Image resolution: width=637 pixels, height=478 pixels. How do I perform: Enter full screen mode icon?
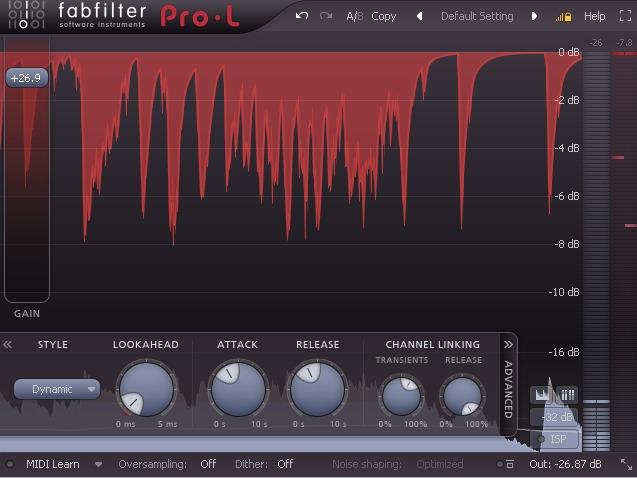[x=626, y=16]
